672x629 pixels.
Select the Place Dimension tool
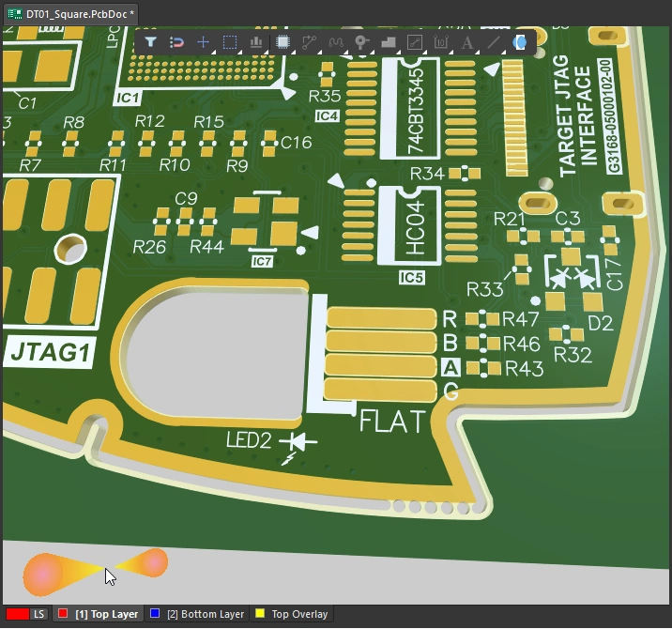point(440,42)
